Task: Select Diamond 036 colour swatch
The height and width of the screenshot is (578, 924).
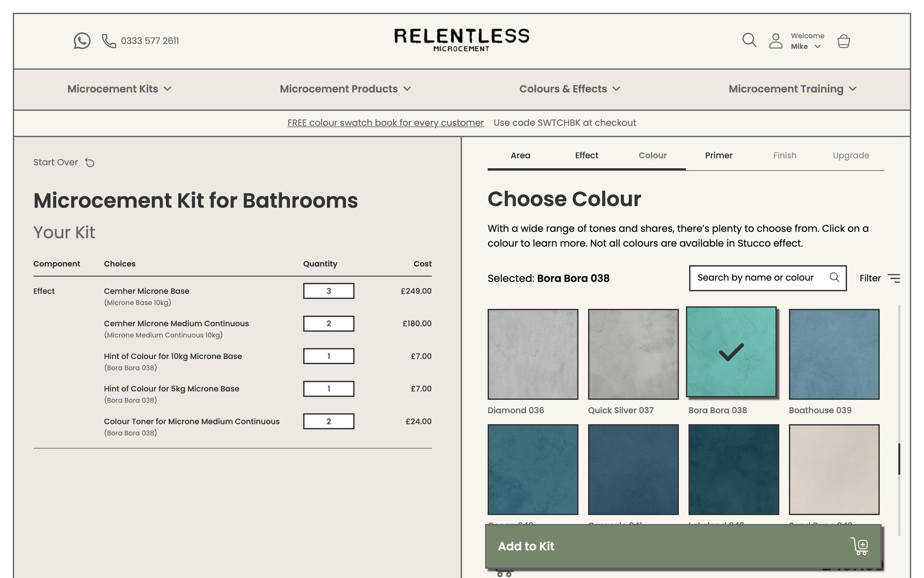Action: pyautogui.click(x=533, y=354)
